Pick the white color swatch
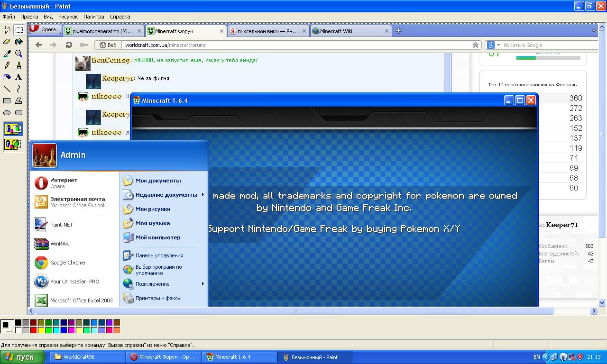Viewport: 607px width, 364px height. pyautogui.click(x=18, y=330)
